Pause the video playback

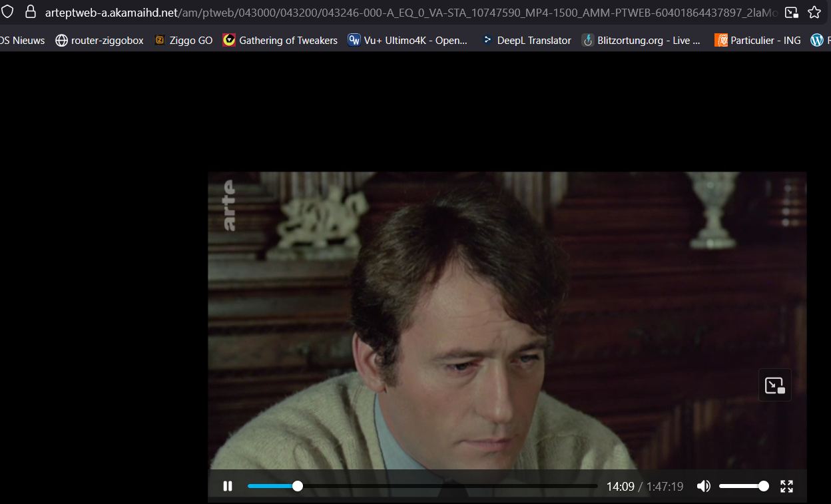228,487
